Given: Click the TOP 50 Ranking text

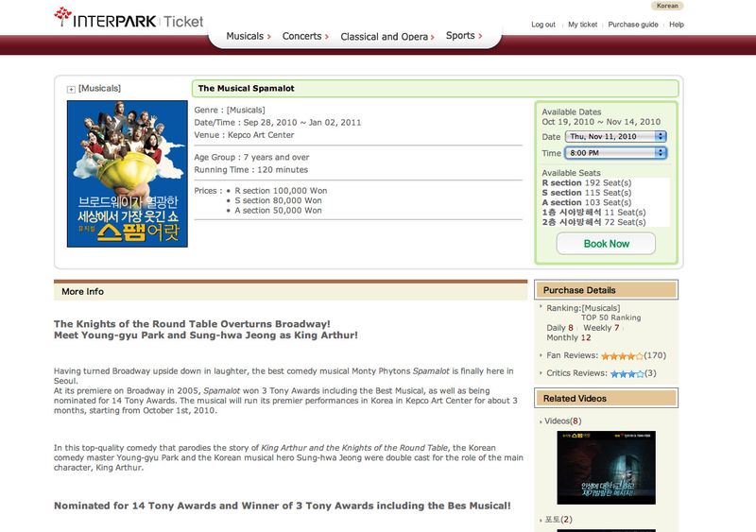Looking at the screenshot, I should tap(610, 317).
